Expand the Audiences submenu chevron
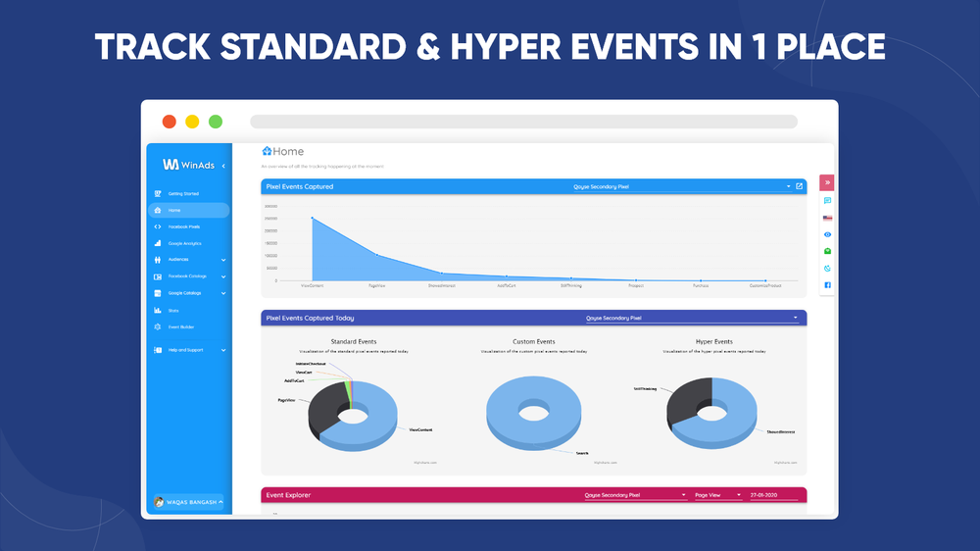The width and height of the screenshot is (980, 551). point(223,260)
